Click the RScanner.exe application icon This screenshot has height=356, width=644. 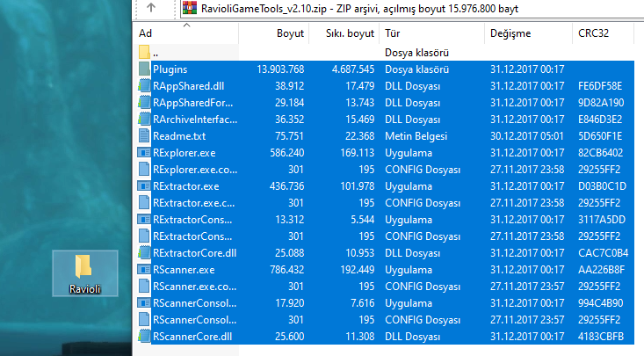(144, 270)
